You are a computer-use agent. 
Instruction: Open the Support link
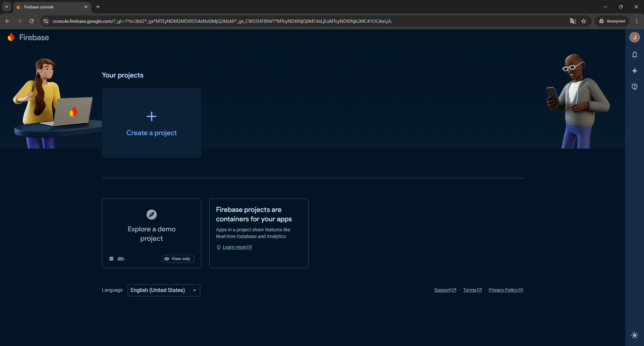[x=442, y=290]
